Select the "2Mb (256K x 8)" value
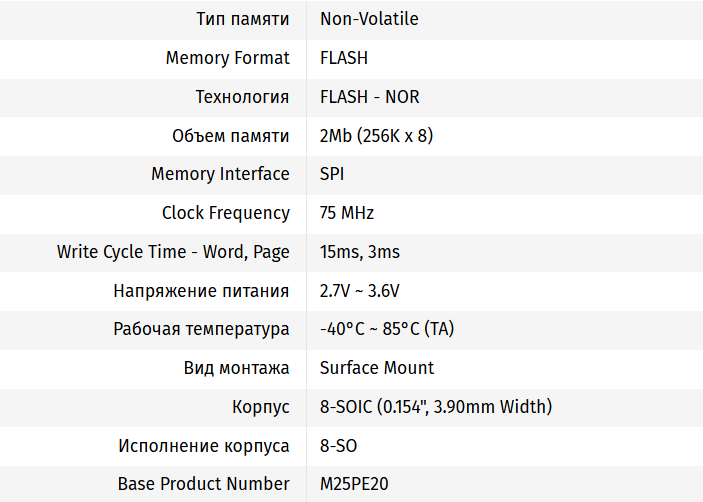 [376, 136]
